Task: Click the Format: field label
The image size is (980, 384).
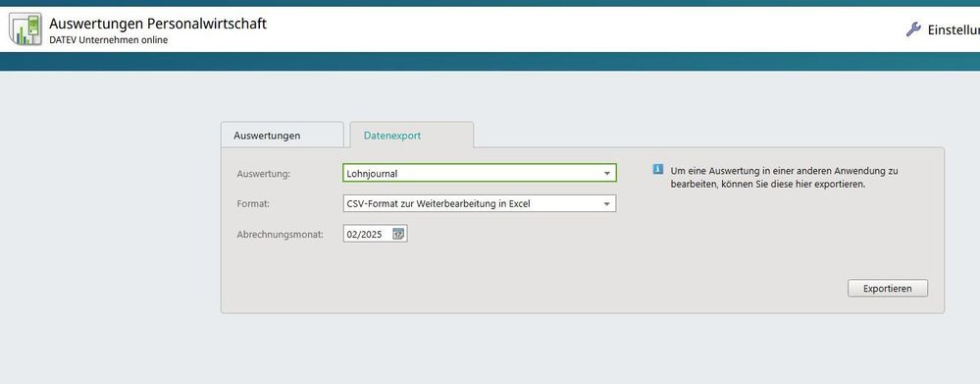Action: pos(253,204)
